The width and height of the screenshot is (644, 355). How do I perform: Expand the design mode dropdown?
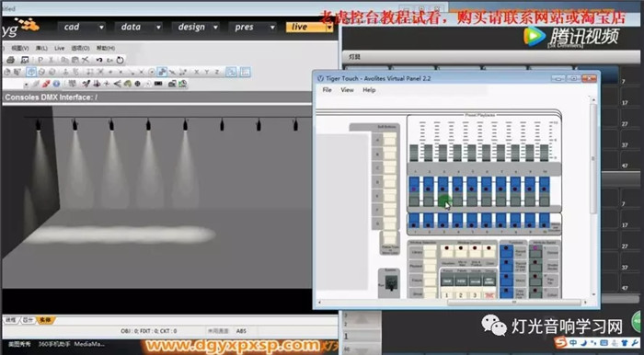[215, 28]
